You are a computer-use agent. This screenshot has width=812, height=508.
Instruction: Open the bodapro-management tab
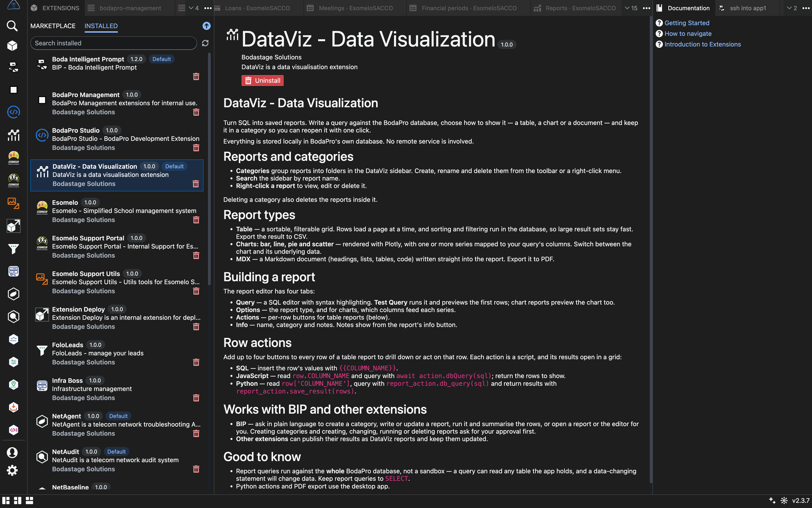point(130,8)
